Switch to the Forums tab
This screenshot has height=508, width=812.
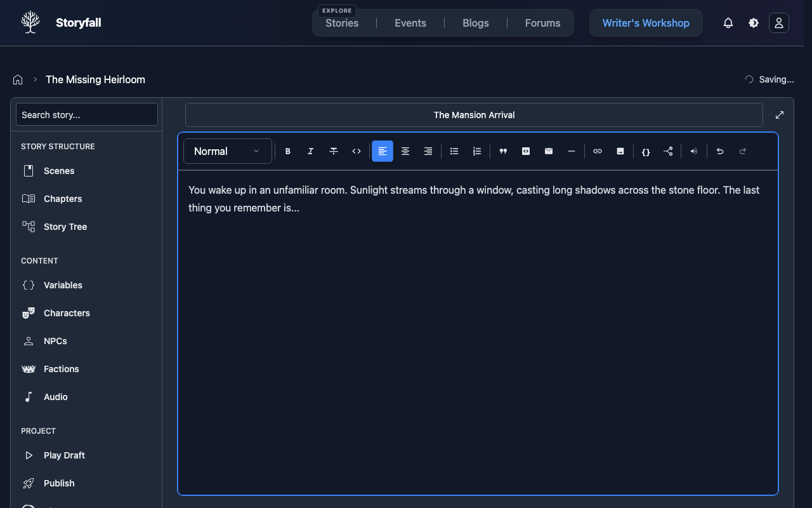point(542,23)
